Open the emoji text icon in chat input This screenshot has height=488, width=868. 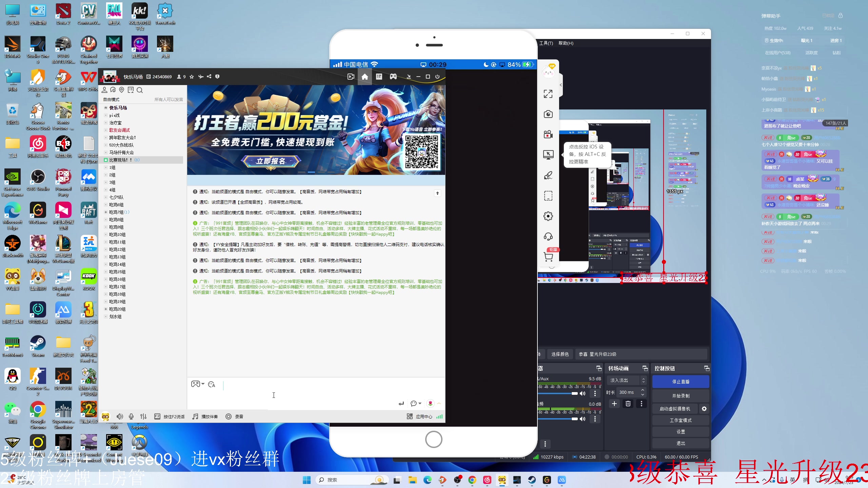212,384
